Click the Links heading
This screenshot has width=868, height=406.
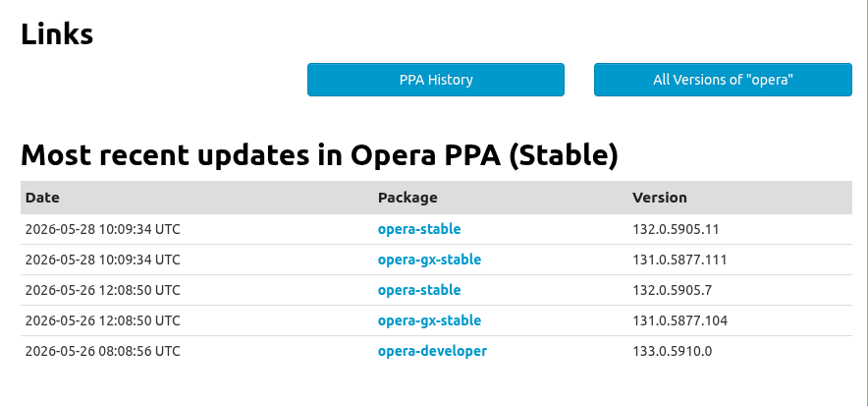click(x=57, y=34)
